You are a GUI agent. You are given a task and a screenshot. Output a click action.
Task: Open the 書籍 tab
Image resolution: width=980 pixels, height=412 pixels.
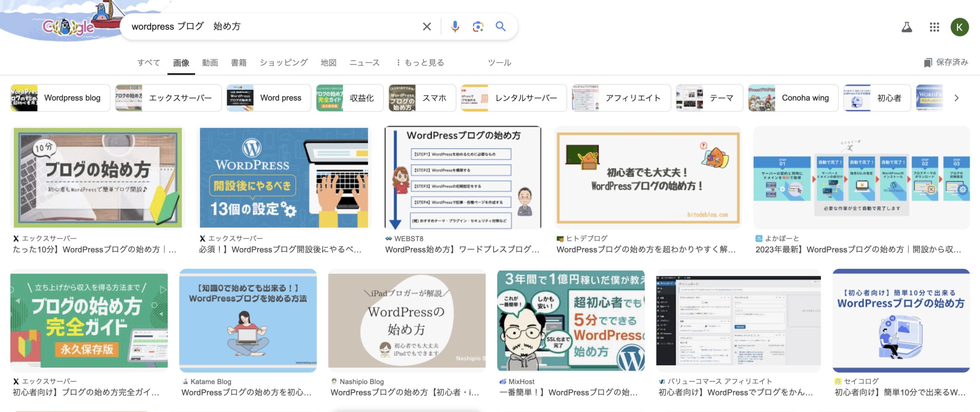238,62
